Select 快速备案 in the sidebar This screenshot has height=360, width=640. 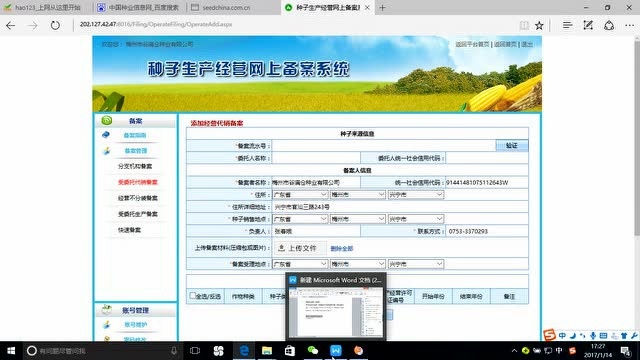coord(129,230)
